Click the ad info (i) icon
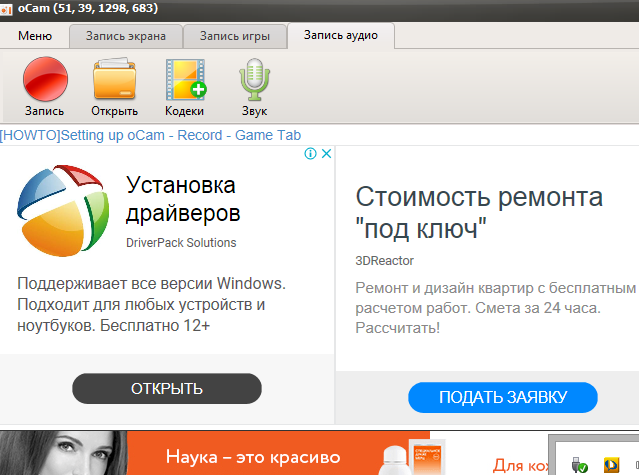The width and height of the screenshot is (639, 475). pos(311,154)
